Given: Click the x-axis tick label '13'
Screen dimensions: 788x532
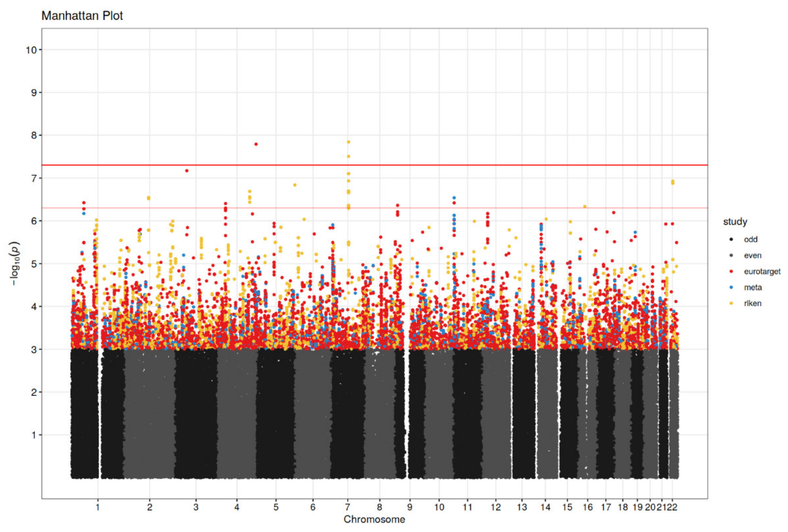Looking at the screenshot, I should [x=522, y=507].
